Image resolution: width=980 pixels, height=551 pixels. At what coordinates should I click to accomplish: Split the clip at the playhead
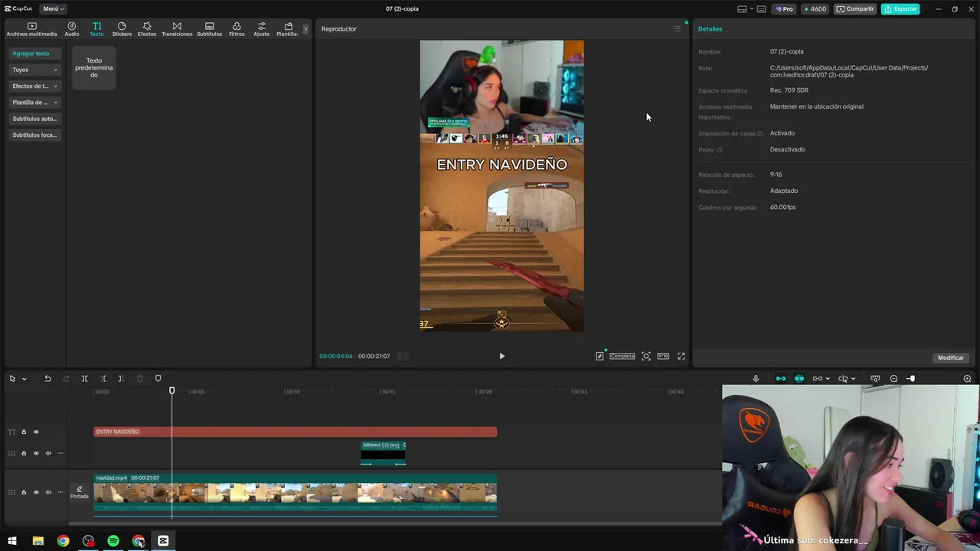(x=84, y=379)
